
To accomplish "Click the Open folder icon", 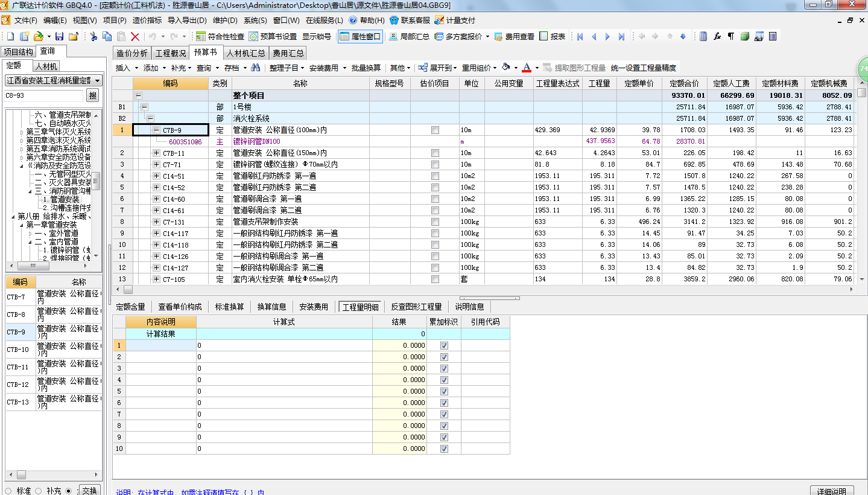I will click(x=38, y=37).
